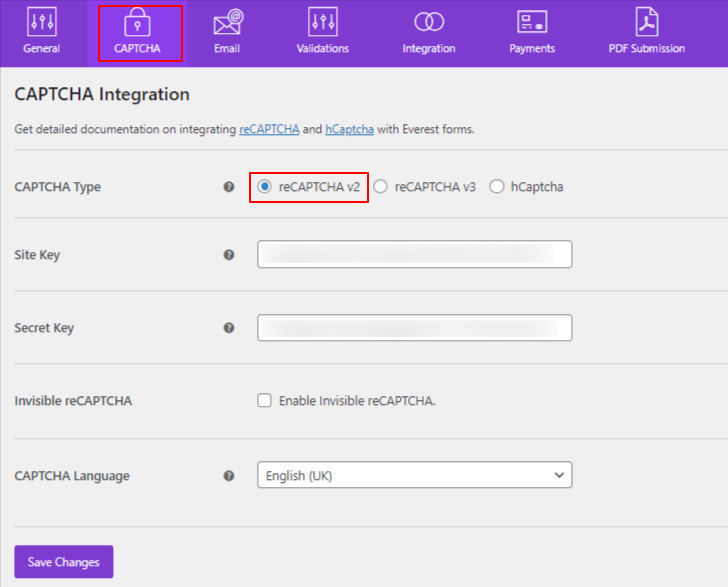Show the CAPTCHA Language help icon
Image resolution: width=728 pixels, height=587 pixels.
tap(229, 476)
